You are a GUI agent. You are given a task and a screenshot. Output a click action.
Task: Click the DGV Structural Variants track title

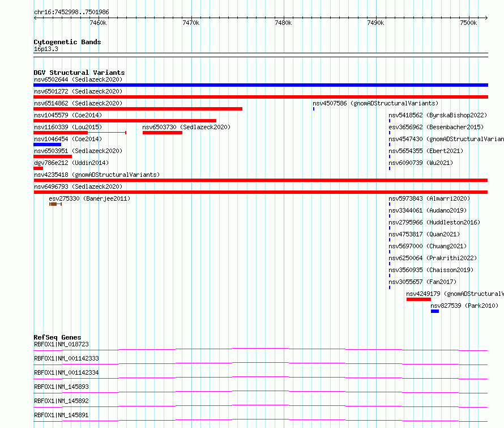pyautogui.click(x=79, y=73)
